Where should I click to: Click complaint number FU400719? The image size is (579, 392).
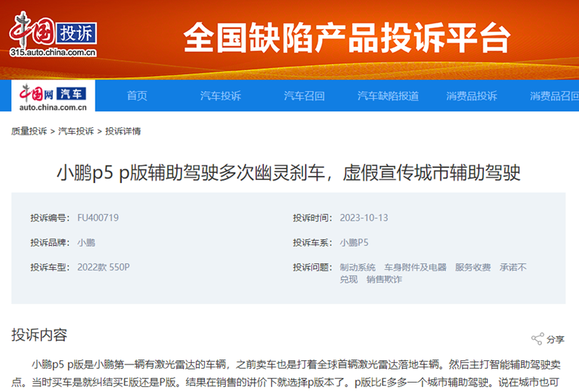click(98, 218)
